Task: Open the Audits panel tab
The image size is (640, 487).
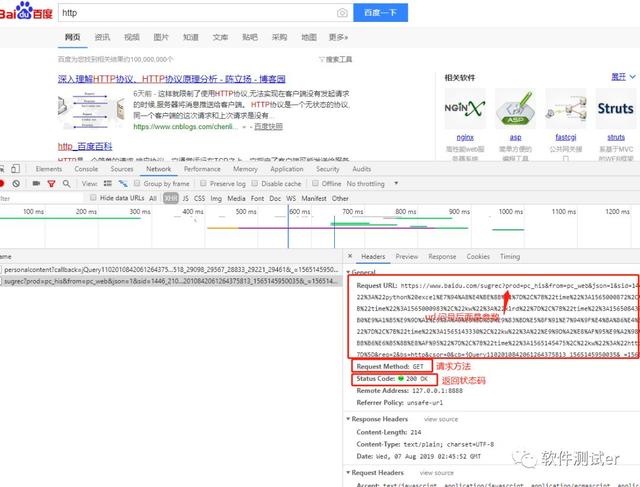Action: coord(362,169)
